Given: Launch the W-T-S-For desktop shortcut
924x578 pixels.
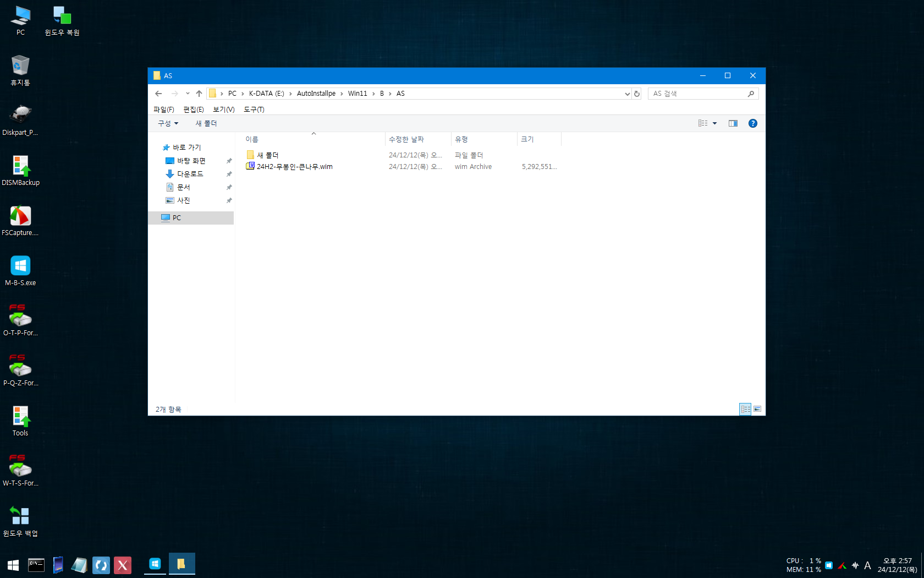Looking at the screenshot, I should (x=20, y=471).
